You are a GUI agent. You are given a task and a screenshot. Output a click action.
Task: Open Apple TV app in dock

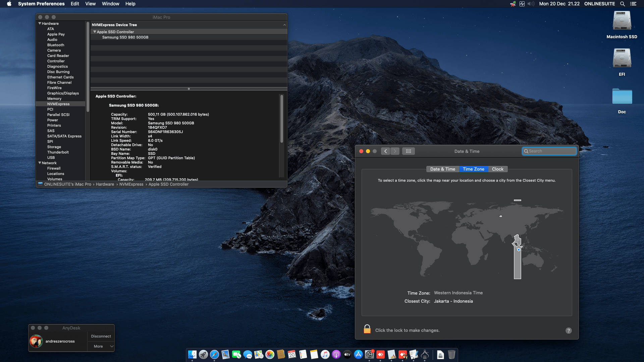347,354
